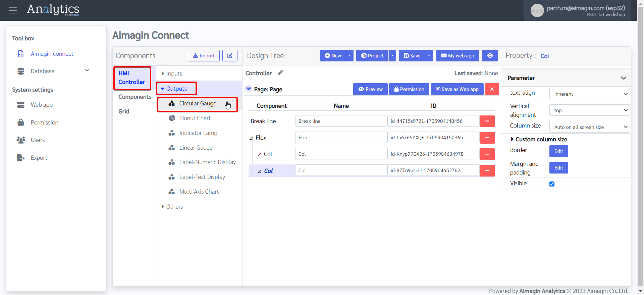The width and height of the screenshot is (644, 295).
Task: Collapse the Page section blue arrow
Action: 249,89
